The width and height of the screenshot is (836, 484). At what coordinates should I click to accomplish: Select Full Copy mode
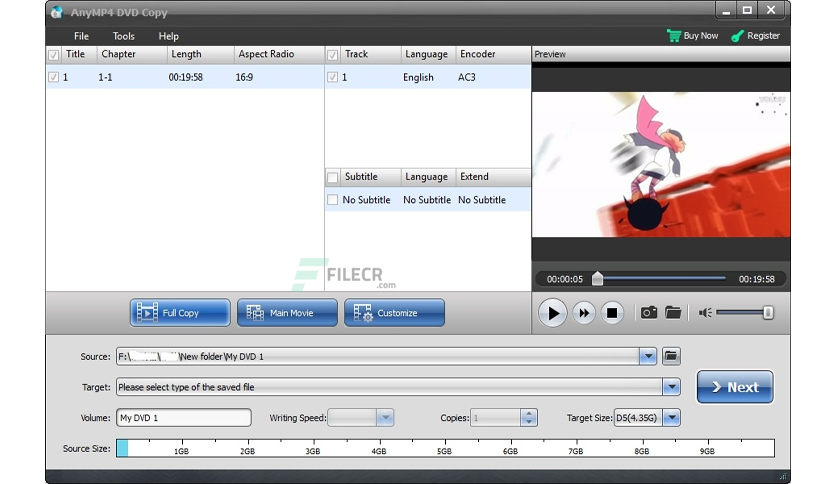(180, 312)
